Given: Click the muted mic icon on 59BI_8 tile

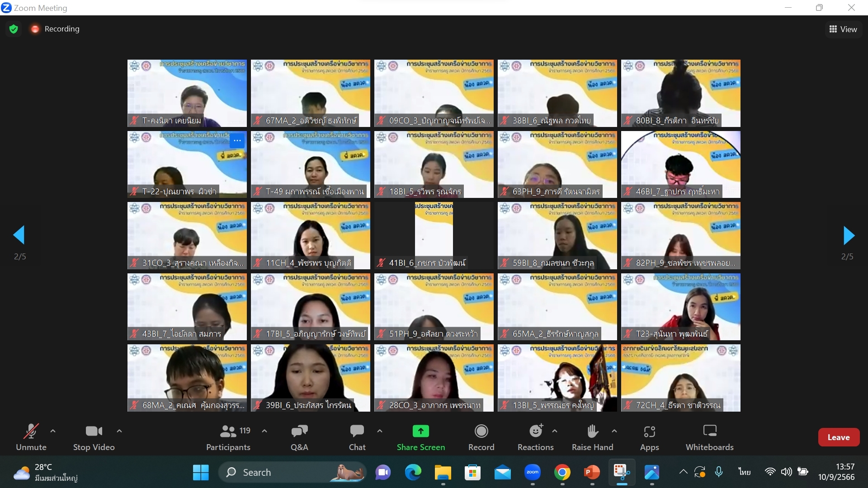Looking at the screenshot, I should 505,263.
